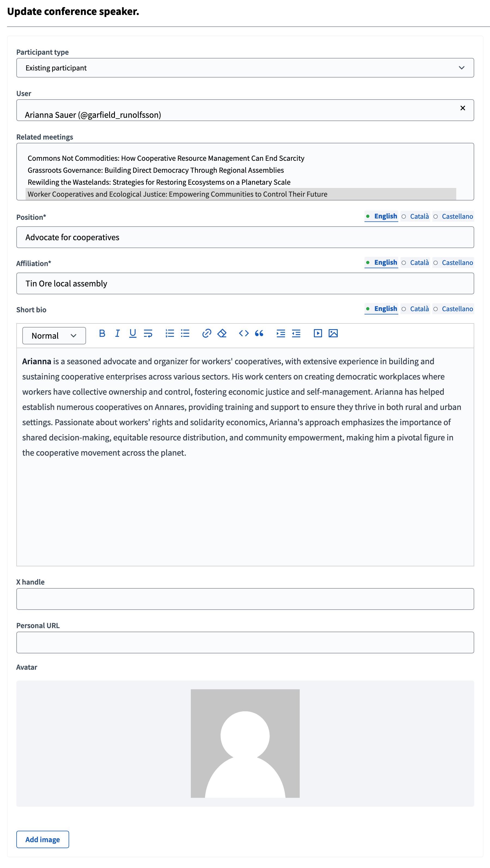490x868 pixels.
Task: Open the Normal text style dropdown
Action: click(54, 336)
